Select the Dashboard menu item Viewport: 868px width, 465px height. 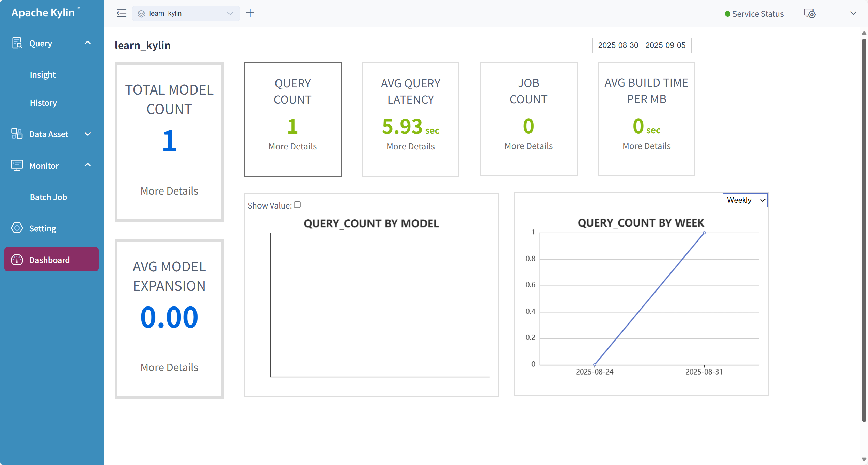coord(52,259)
